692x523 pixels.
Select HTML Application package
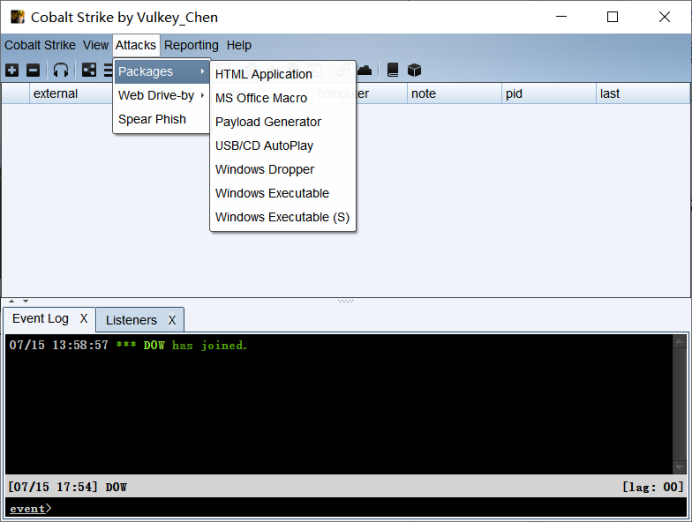click(x=283, y=74)
